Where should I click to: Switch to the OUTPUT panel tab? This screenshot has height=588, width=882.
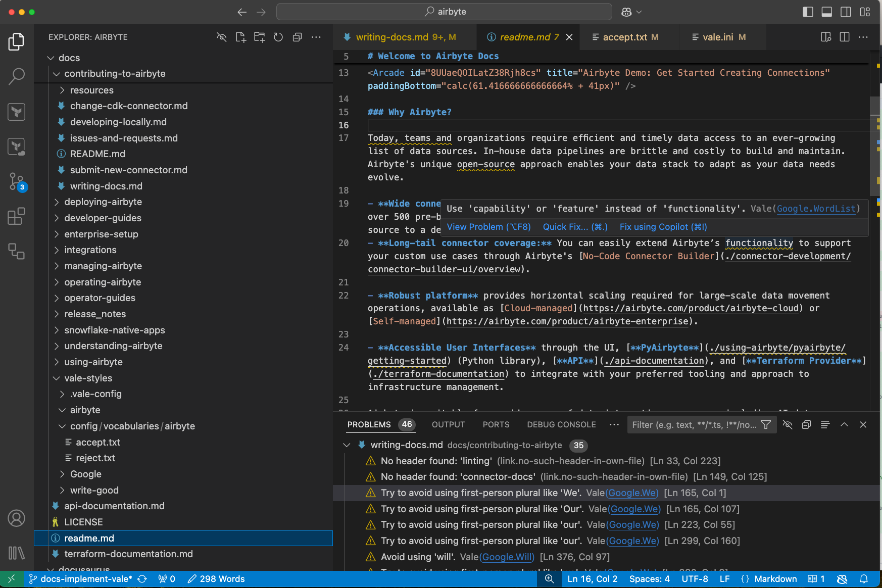[448, 425]
